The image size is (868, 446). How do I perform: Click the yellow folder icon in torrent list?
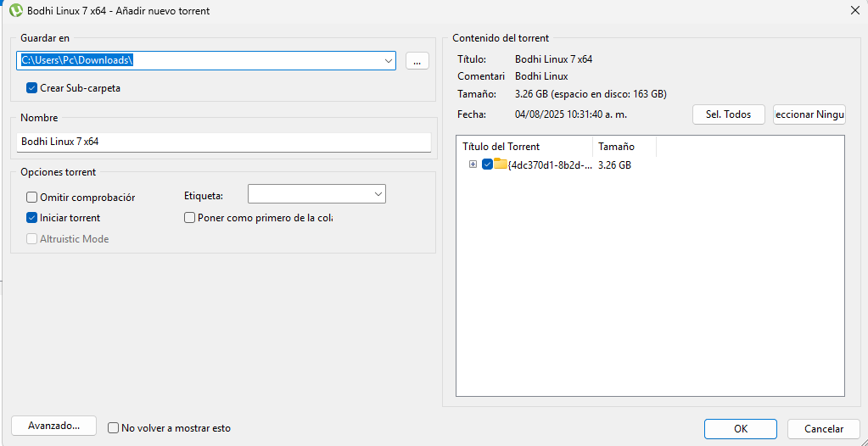[501, 164]
